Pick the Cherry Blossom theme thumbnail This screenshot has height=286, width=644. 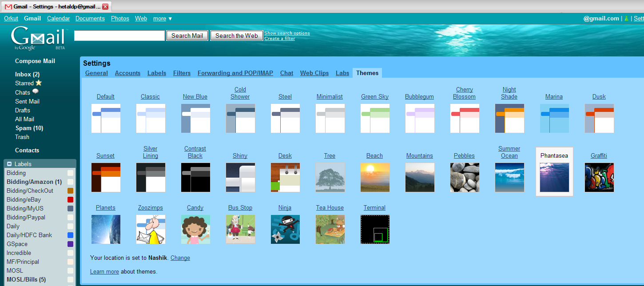[x=465, y=119]
